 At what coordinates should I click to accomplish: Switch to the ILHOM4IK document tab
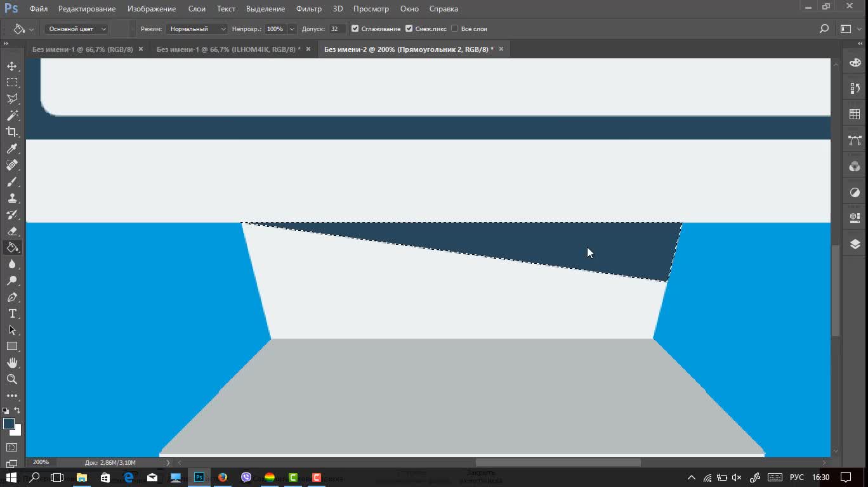[228, 49]
